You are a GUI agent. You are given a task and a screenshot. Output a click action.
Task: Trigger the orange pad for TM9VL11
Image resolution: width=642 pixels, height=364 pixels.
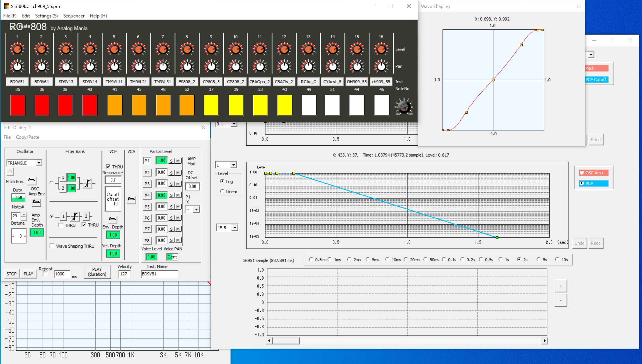tap(115, 105)
